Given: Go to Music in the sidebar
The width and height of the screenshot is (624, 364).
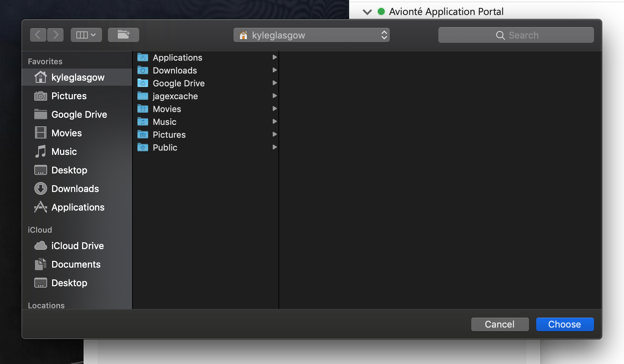Looking at the screenshot, I should (64, 152).
